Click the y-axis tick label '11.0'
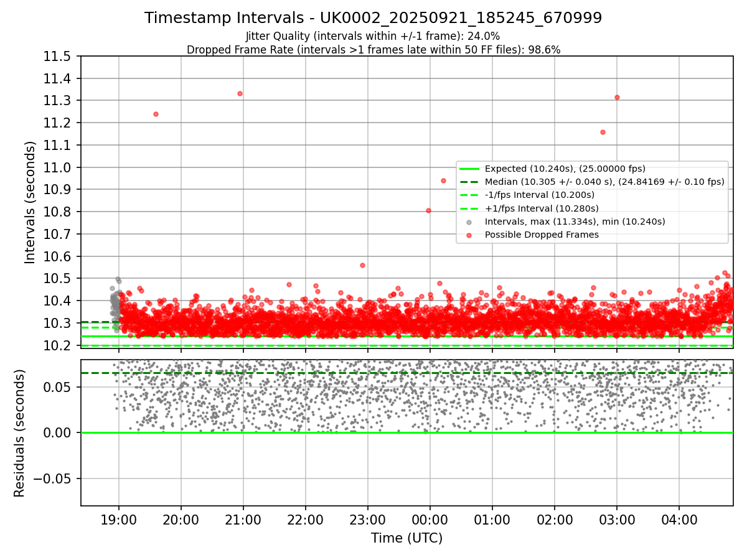The width and height of the screenshot is (747, 560). pyautogui.click(x=59, y=167)
